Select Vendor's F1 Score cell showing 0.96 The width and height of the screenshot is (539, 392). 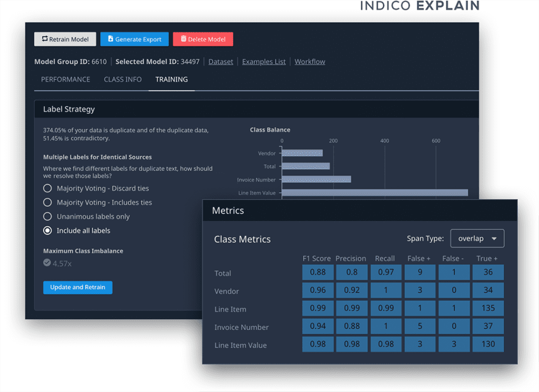(318, 290)
